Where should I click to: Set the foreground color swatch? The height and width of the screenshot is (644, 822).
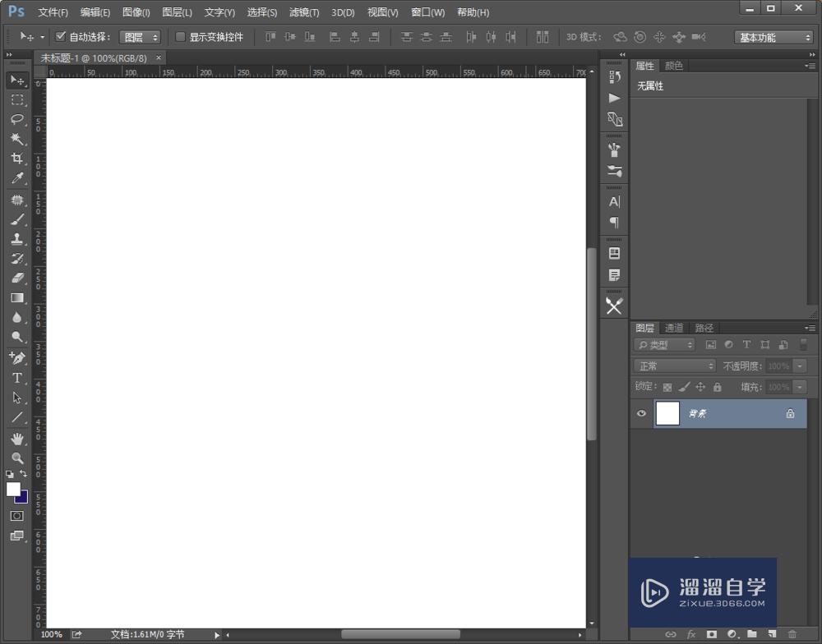12,489
